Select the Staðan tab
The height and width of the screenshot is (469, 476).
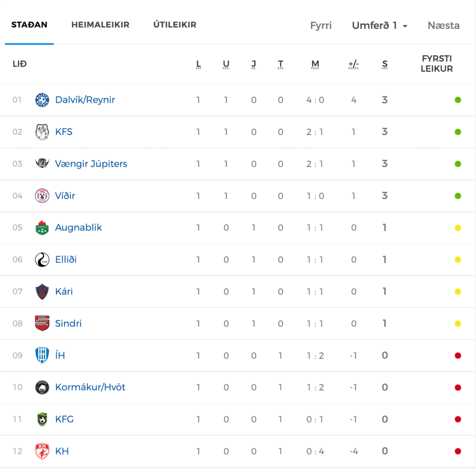[x=29, y=25]
